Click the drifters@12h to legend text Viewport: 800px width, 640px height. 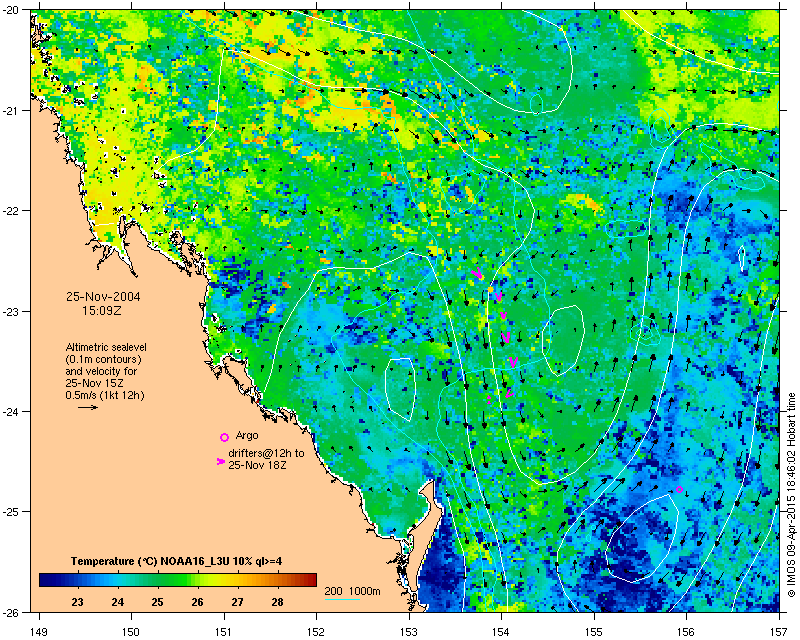coord(266,453)
